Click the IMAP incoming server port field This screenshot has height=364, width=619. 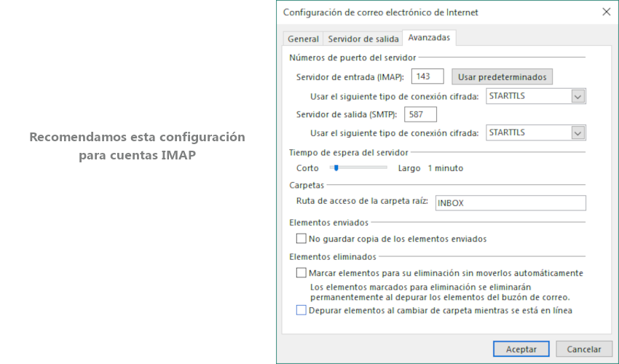coord(427,76)
